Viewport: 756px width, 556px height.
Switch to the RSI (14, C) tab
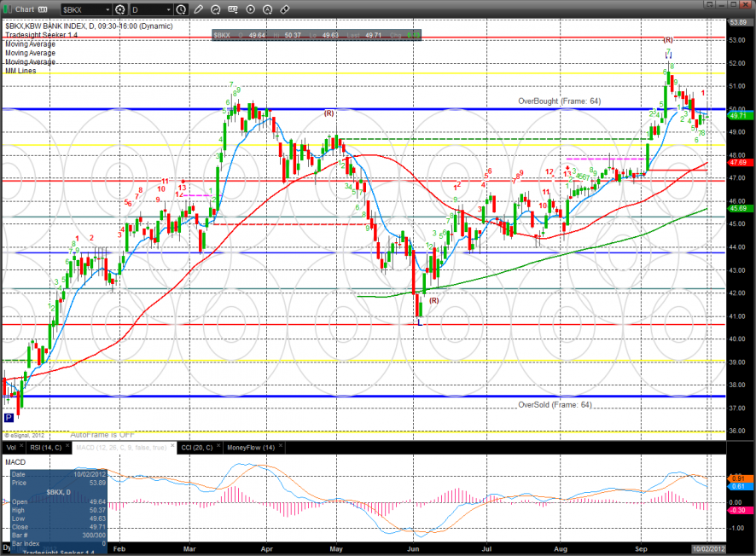click(46, 448)
